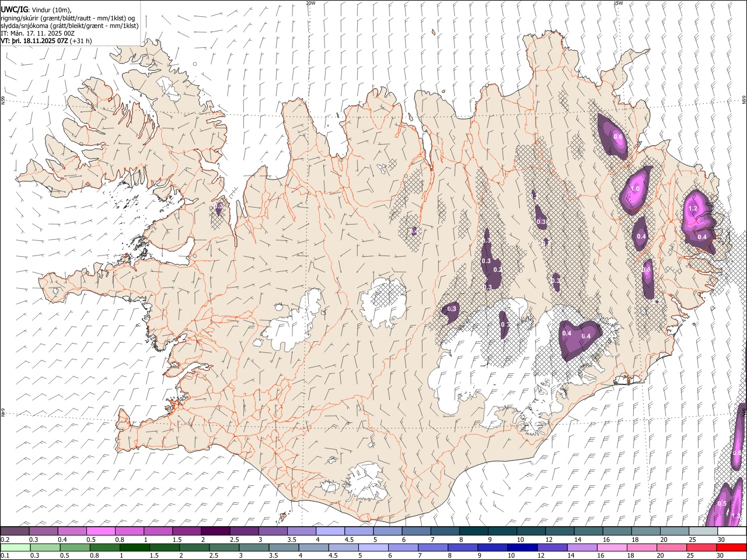Image resolution: width=747 pixels, height=560 pixels.
Task: Click the 8 blue swatch on the rain scale
Action: click(462, 547)
